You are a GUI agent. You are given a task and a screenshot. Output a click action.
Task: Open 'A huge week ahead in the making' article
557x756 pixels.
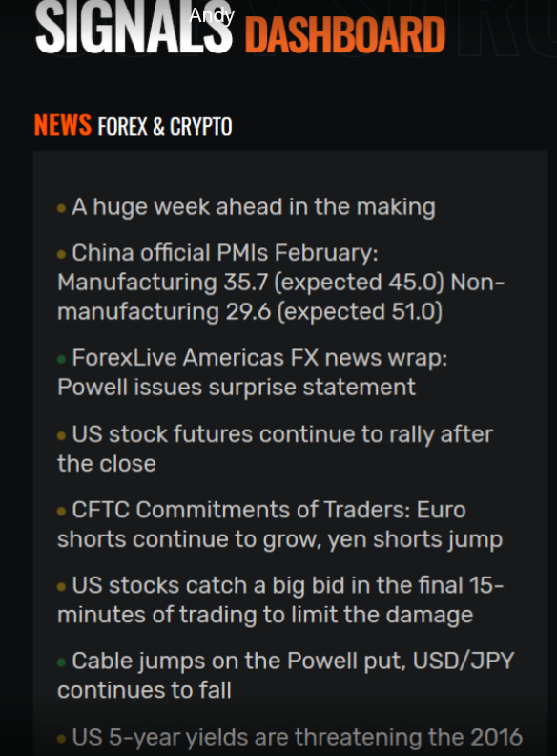tap(254, 207)
